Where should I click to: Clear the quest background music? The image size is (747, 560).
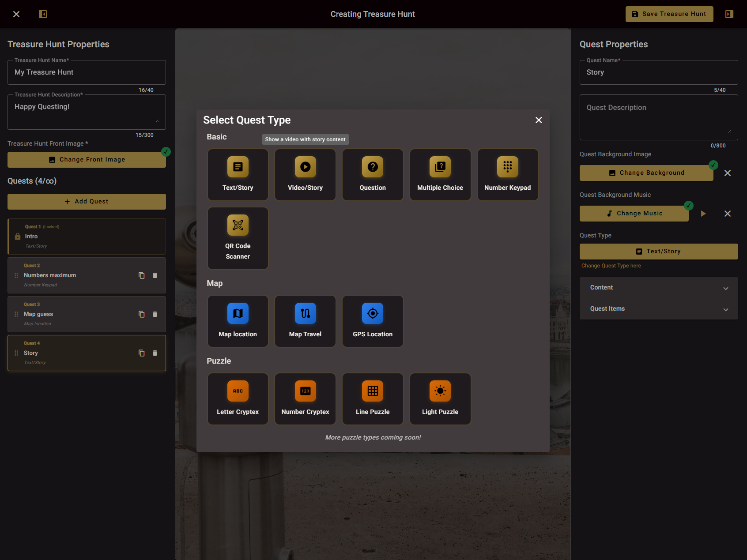728,214
